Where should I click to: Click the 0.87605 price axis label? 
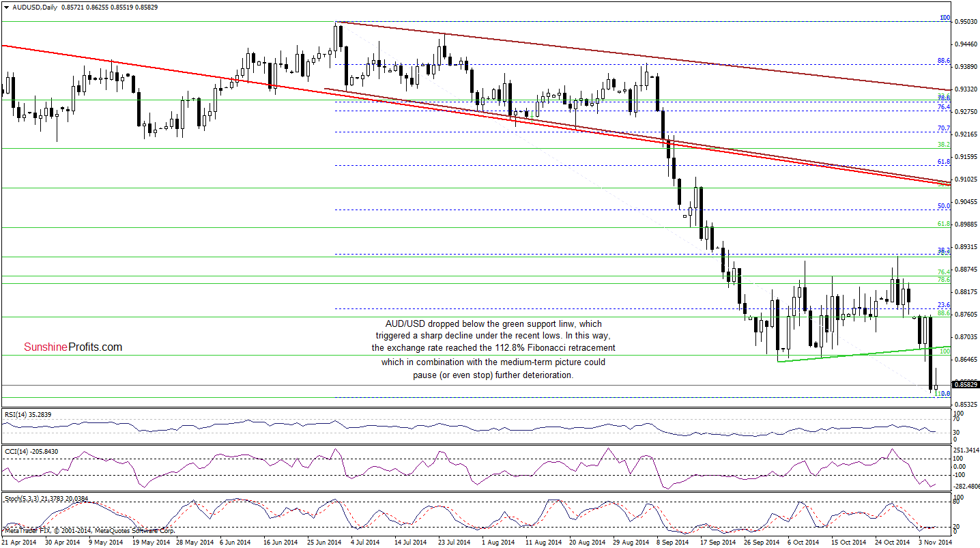click(965, 315)
